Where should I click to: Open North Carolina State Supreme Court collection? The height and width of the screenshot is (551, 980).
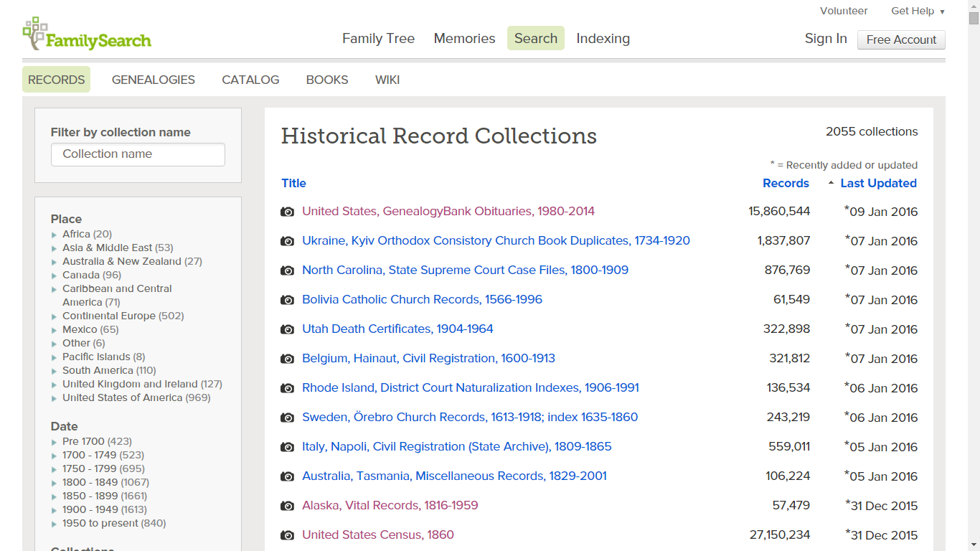465,270
